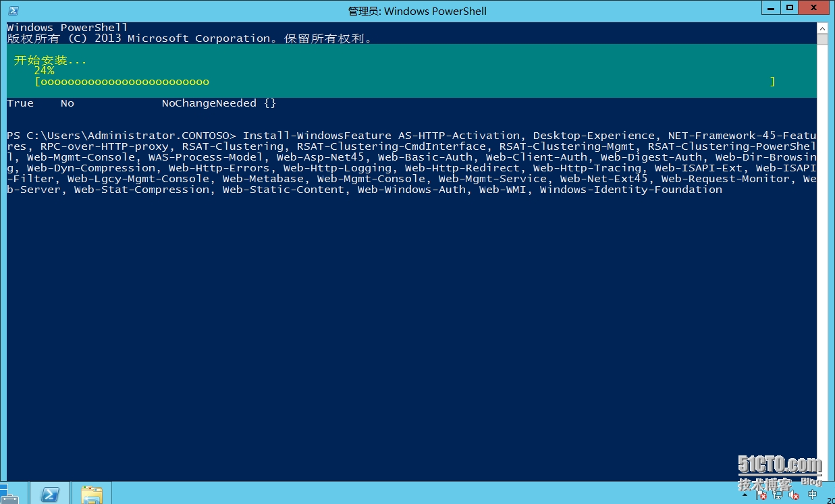
Task: Click the 管理员: Windows PowerShell title bar
Action: click(x=416, y=11)
